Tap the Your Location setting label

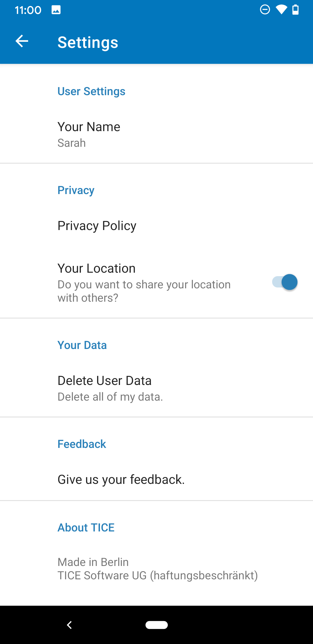click(x=97, y=268)
